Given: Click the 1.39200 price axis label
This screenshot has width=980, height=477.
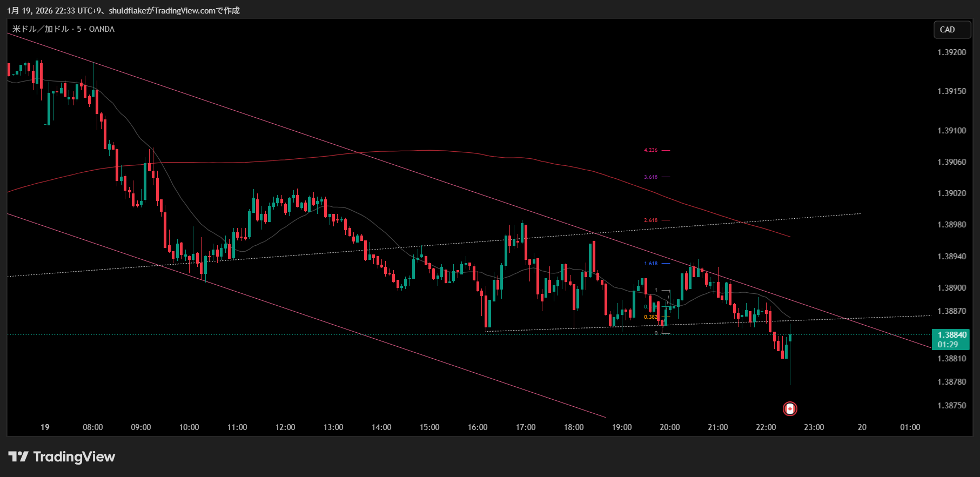Looking at the screenshot, I should [x=951, y=52].
